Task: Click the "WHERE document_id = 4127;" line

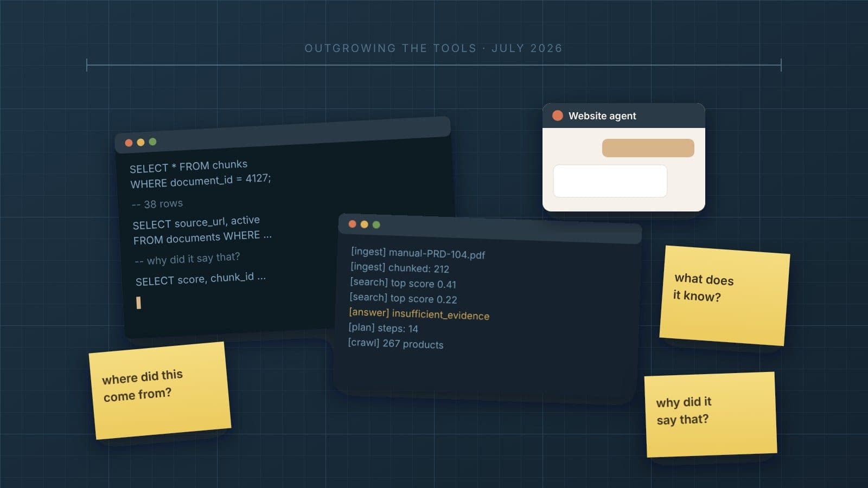Action: click(201, 181)
